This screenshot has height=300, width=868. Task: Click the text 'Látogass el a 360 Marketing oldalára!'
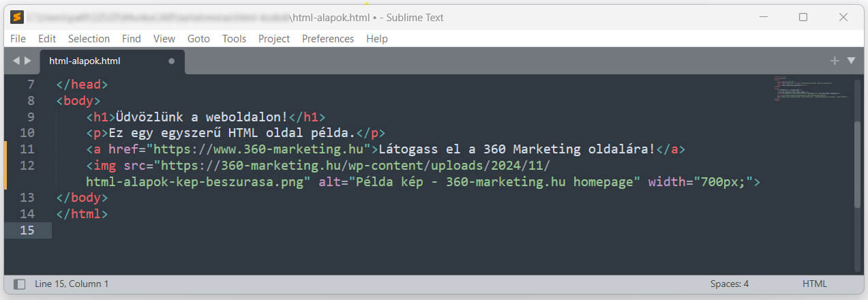point(516,149)
